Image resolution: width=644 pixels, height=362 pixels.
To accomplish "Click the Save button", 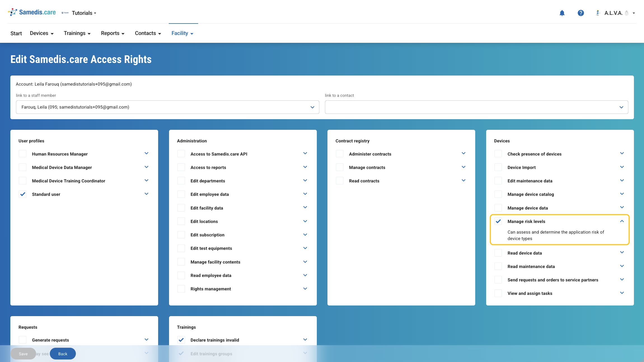I will tap(23, 354).
